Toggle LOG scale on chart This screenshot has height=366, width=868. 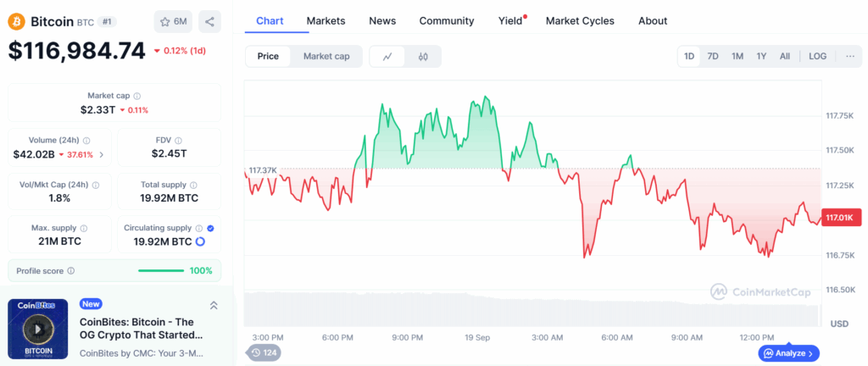pos(818,57)
